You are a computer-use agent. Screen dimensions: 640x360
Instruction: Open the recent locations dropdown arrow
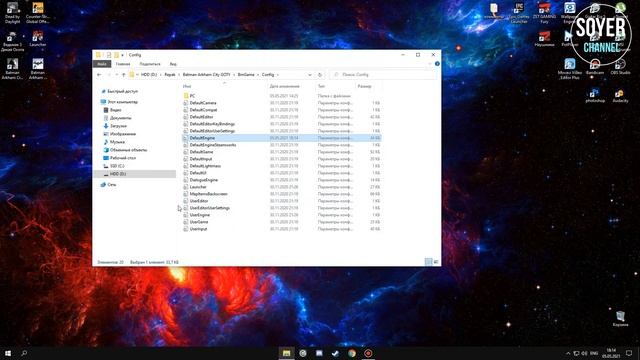[117, 75]
